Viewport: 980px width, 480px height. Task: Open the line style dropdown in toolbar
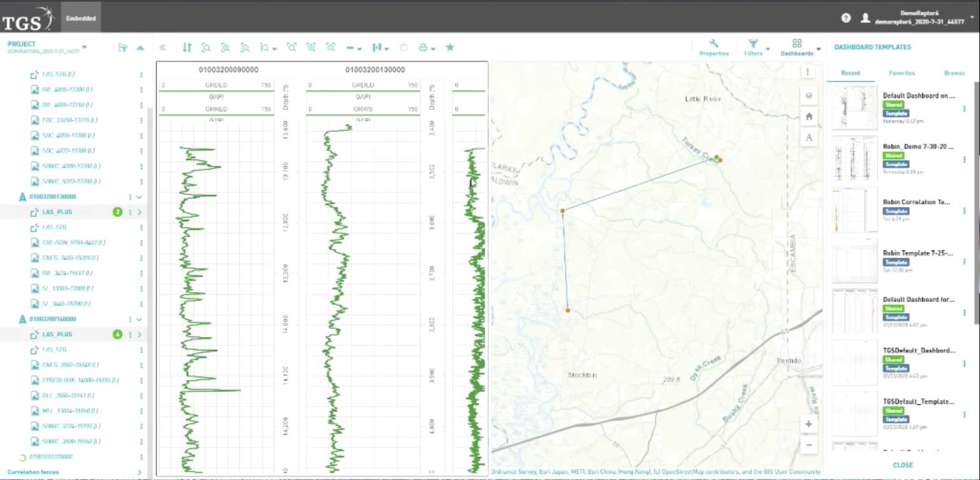[x=355, y=47]
